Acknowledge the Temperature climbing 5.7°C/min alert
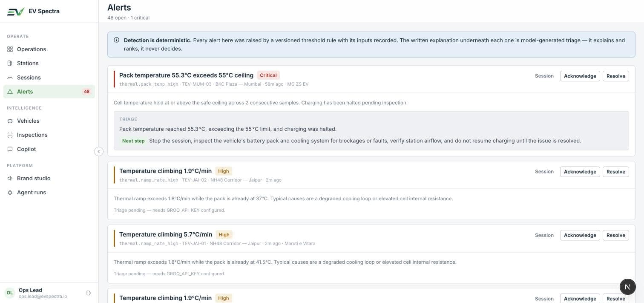Viewport: 644px width, 303px height. coord(580,235)
